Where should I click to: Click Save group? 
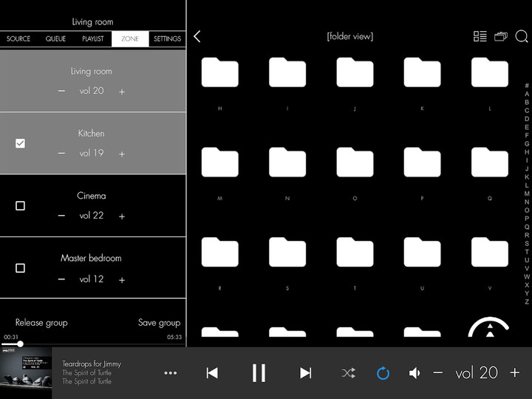tap(159, 323)
